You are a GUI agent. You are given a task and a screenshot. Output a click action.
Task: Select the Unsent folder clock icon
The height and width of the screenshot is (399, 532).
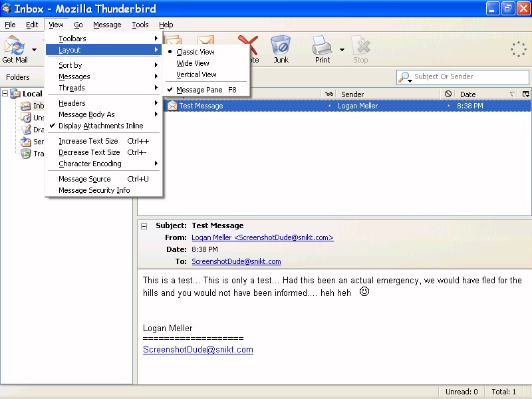(x=26, y=118)
